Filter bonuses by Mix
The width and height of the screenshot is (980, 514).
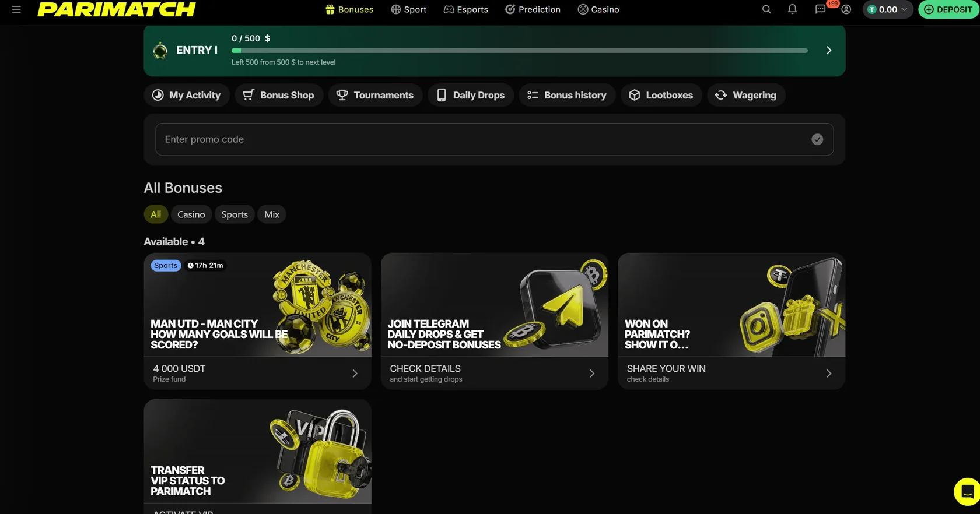pyautogui.click(x=272, y=214)
